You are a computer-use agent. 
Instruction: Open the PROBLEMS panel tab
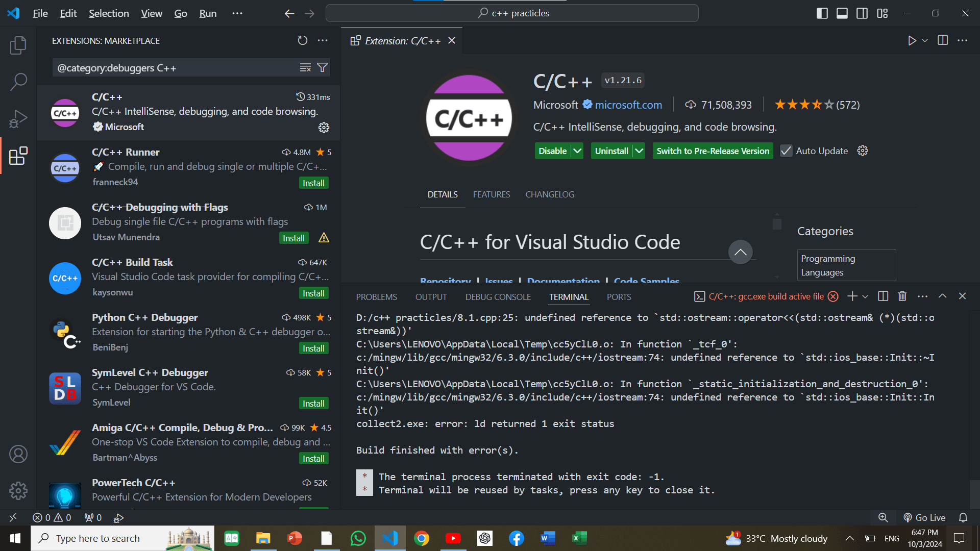point(377,297)
